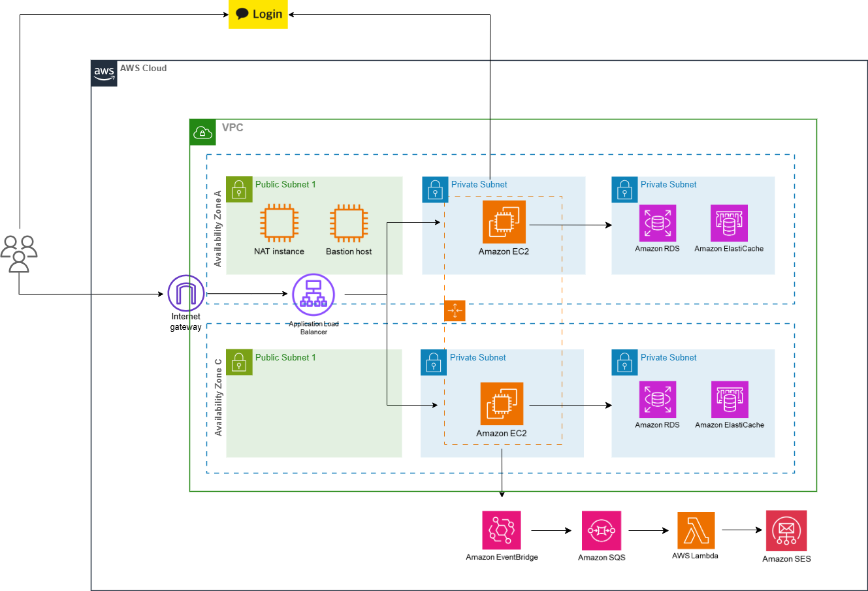Click the "AWS Lambda" label
Screen dimensions: 868x591
pos(695,556)
